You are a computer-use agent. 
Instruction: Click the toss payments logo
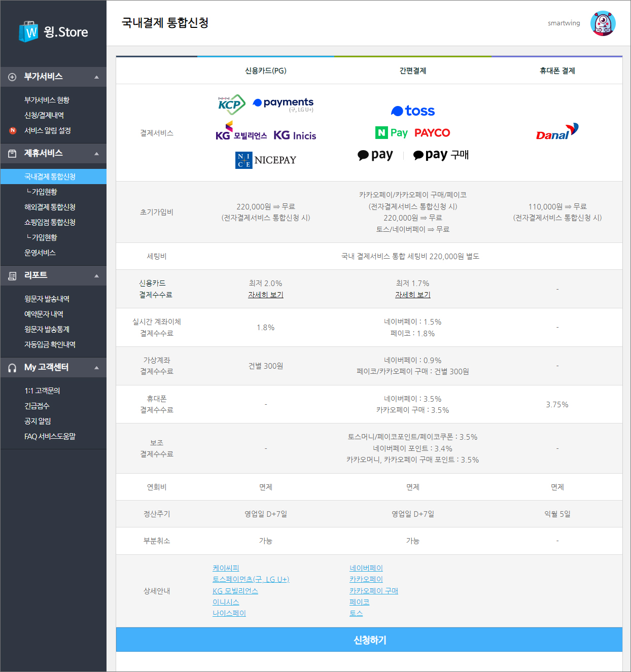click(x=283, y=104)
